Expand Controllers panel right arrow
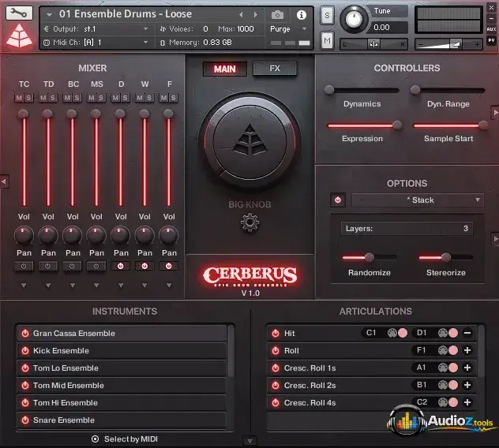The image size is (499, 448). pos(495,112)
